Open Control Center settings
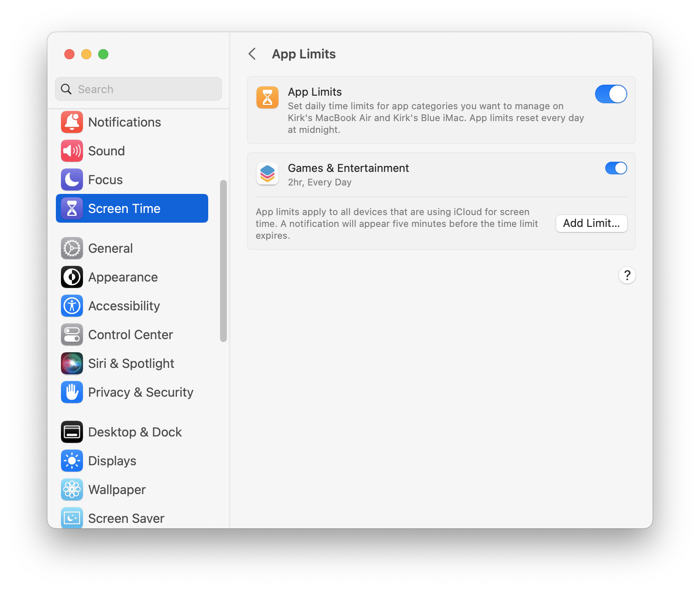 132,335
